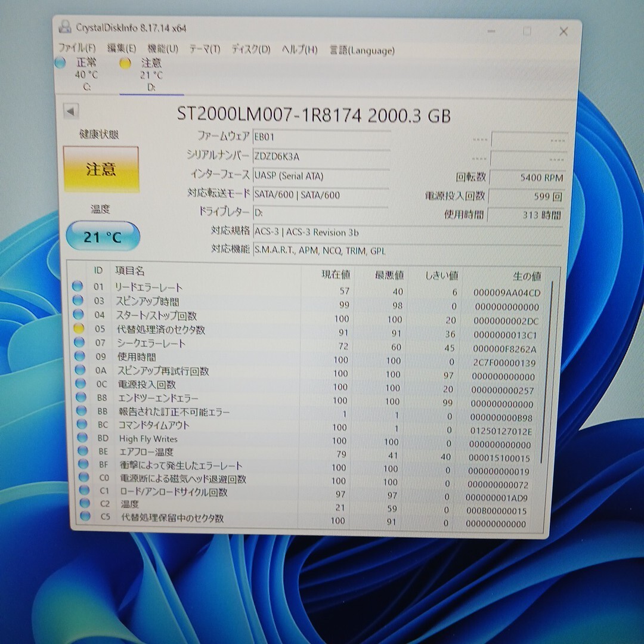
Task: Select the row リードエラーレート
Action: point(307,290)
